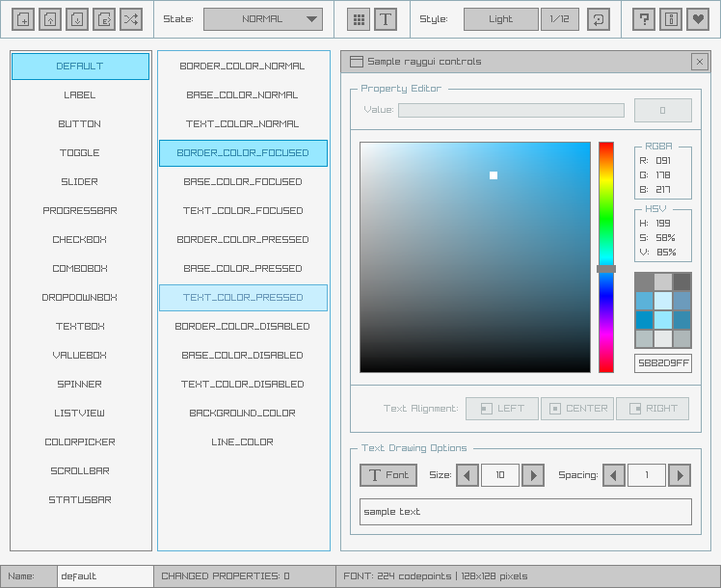Click the New style file icon

click(x=23, y=19)
